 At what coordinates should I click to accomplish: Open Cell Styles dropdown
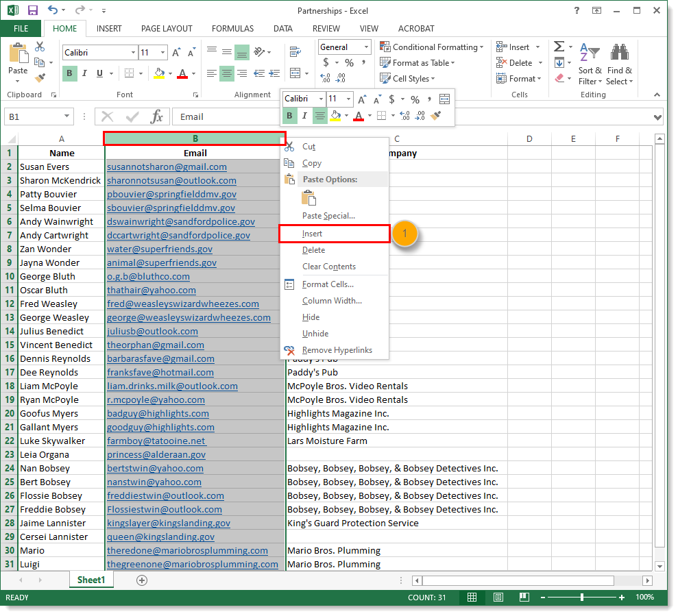[407, 78]
